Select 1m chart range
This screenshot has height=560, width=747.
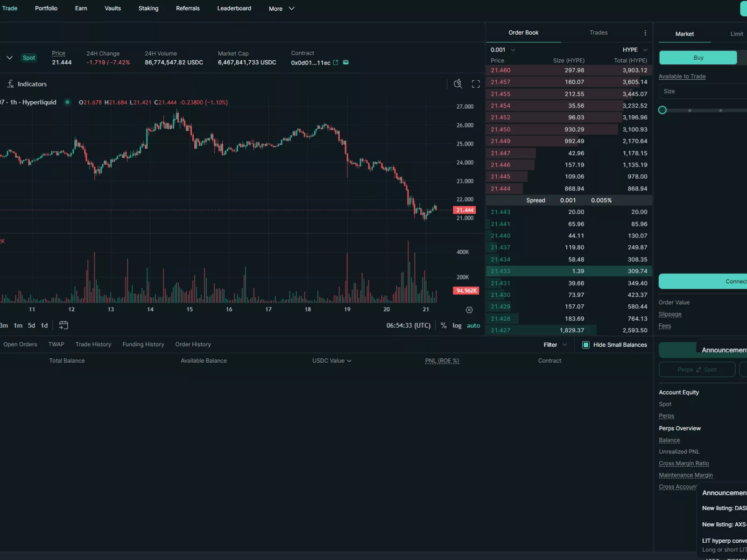[x=18, y=326]
